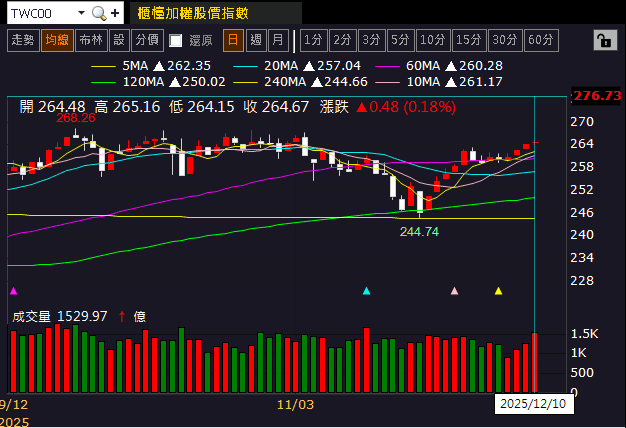Click the 20MA legend value 257.04
The height and width of the screenshot is (428, 626).
(339, 65)
